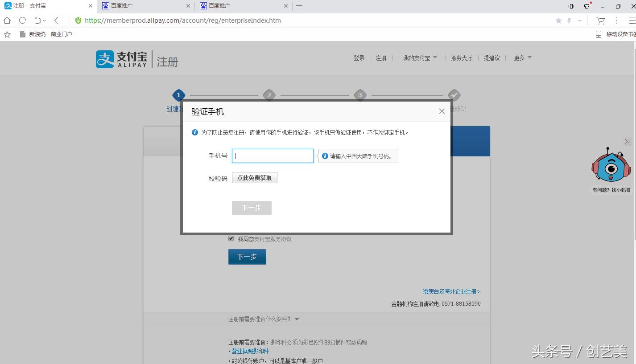Screen dimensions: 636x364
Task: Click the t-shirt skin icon in title bar
Action: click(x=586, y=6)
